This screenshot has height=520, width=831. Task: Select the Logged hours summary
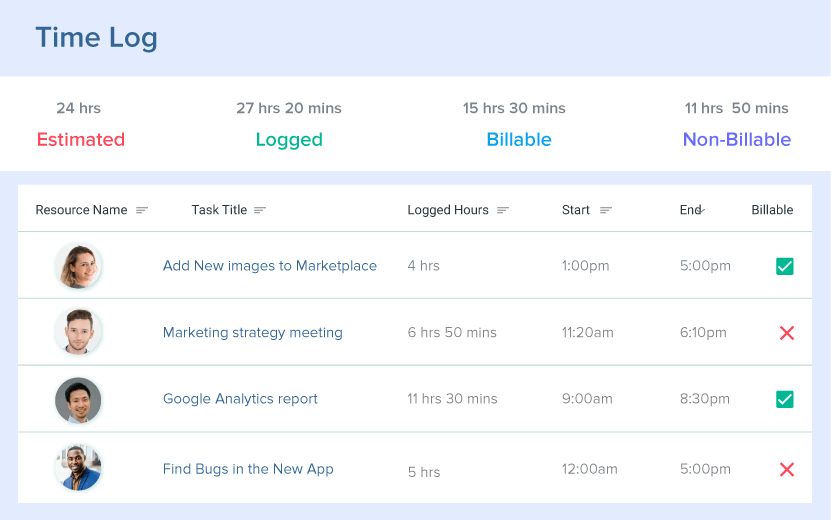tap(289, 139)
